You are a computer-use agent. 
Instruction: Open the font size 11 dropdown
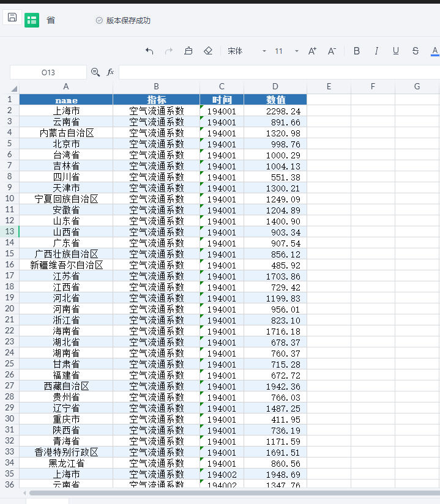click(x=287, y=51)
